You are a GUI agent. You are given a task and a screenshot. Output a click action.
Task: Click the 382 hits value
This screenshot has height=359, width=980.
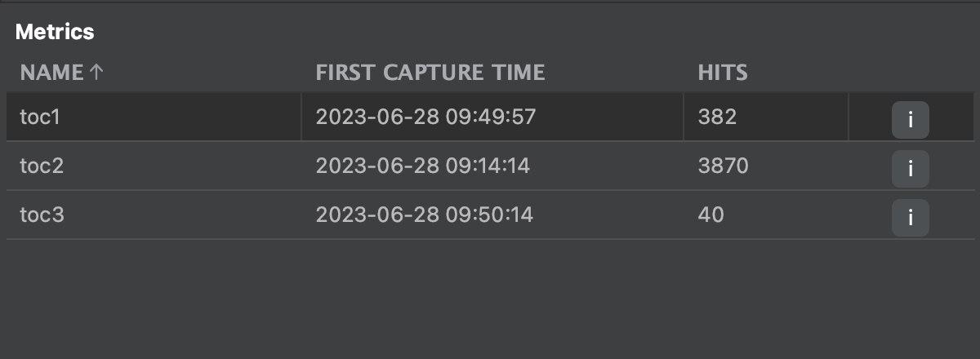(717, 117)
